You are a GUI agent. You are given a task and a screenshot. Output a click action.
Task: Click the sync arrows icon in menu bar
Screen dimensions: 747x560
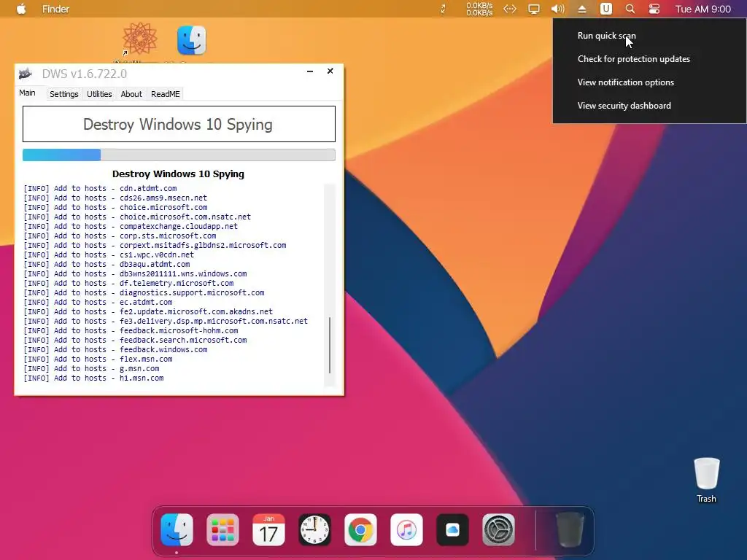[443, 9]
